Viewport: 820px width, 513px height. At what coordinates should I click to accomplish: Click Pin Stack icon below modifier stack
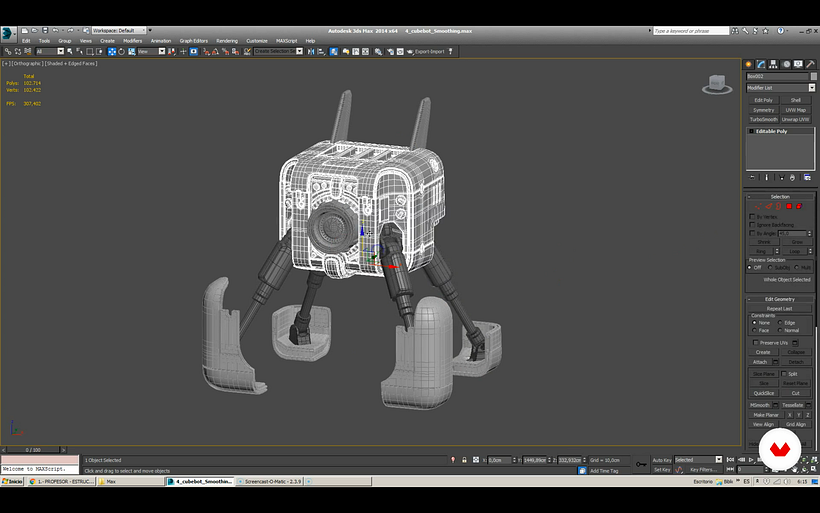[753, 178]
